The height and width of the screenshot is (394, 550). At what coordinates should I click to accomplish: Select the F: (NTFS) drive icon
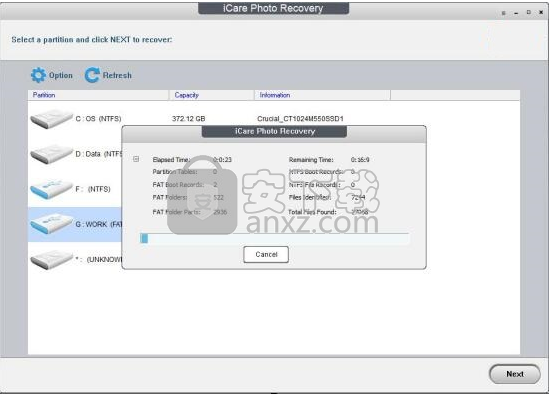[51, 189]
